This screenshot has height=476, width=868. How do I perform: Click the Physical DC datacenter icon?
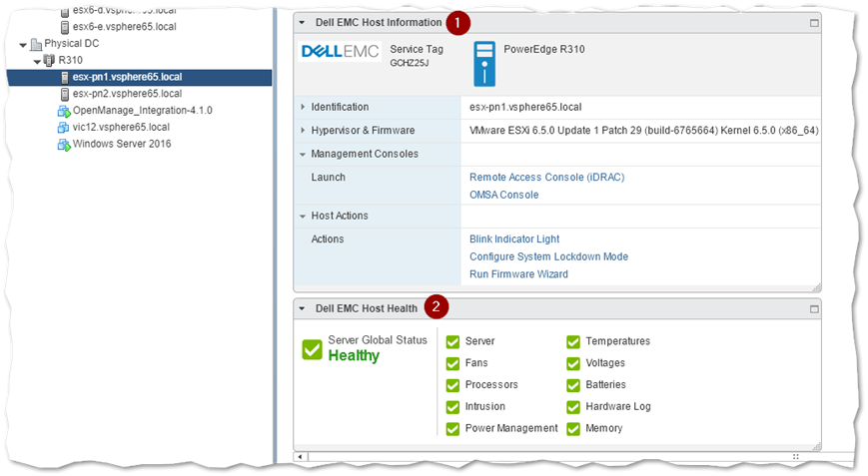pos(36,44)
